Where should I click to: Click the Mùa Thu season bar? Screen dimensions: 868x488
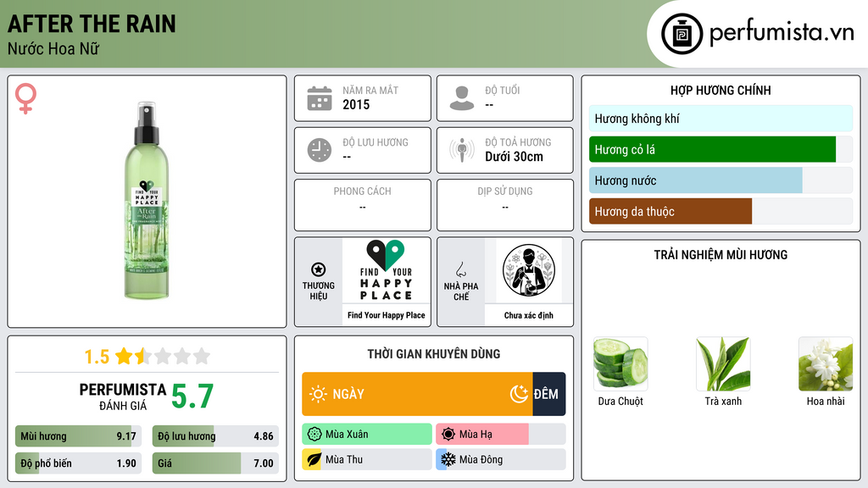pyautogui.click(x=367, y=460)
